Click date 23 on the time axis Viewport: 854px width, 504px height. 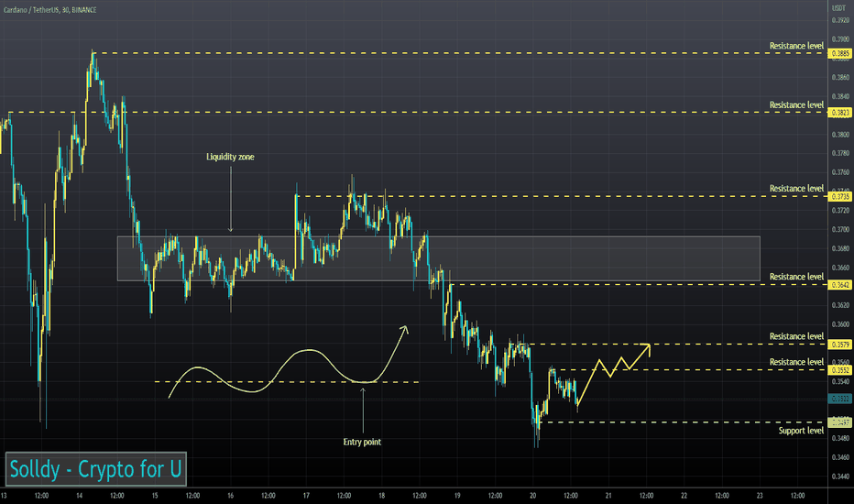tap(760, 496)
